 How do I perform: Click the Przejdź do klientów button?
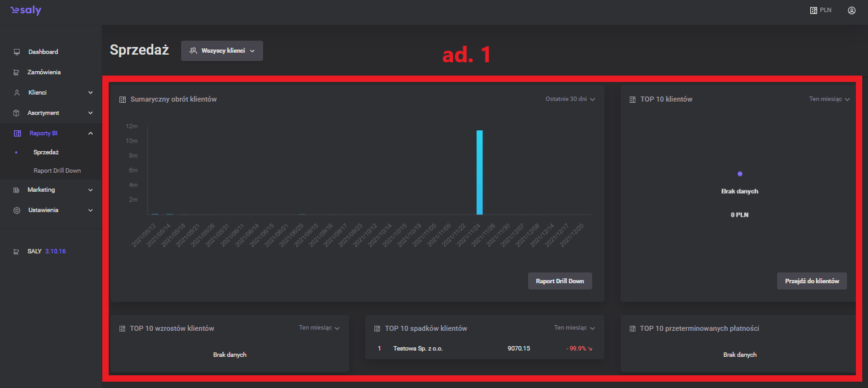(811, 281)
